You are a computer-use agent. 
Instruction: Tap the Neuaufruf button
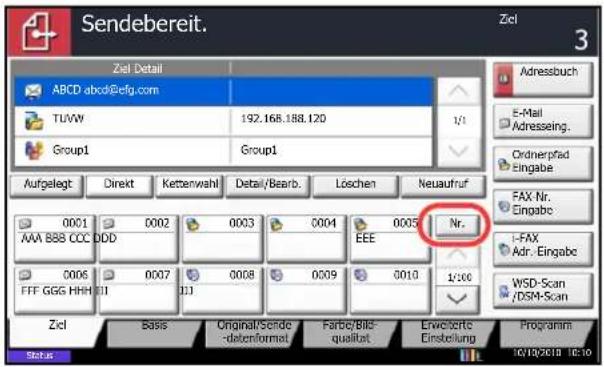click(x=443, y=186)
